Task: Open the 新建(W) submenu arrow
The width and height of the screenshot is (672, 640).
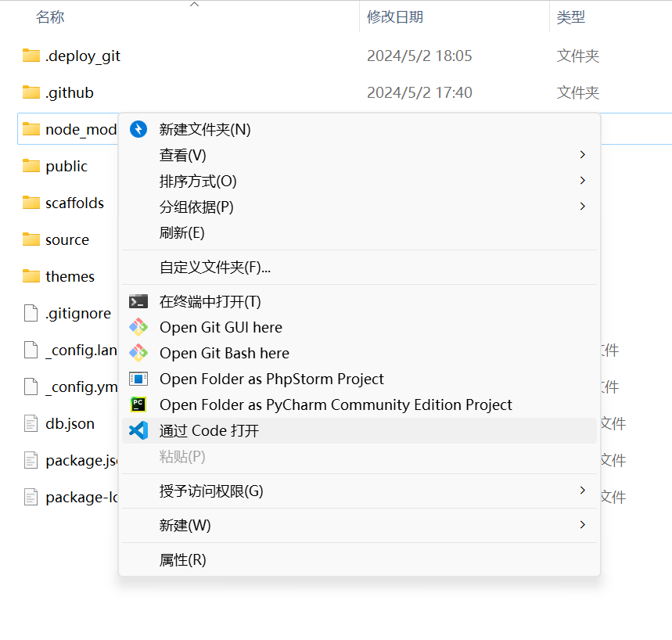Action: 582,525
